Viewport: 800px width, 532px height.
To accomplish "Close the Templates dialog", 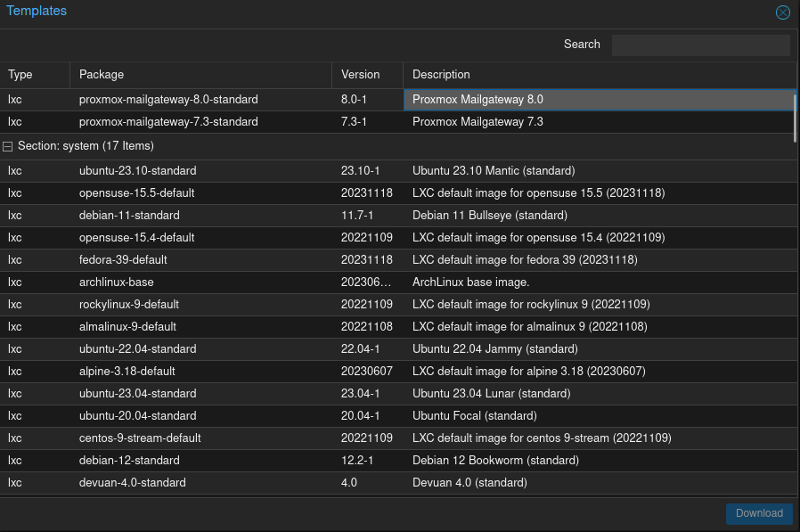I will pyautogui.click(x=783, y=12).
